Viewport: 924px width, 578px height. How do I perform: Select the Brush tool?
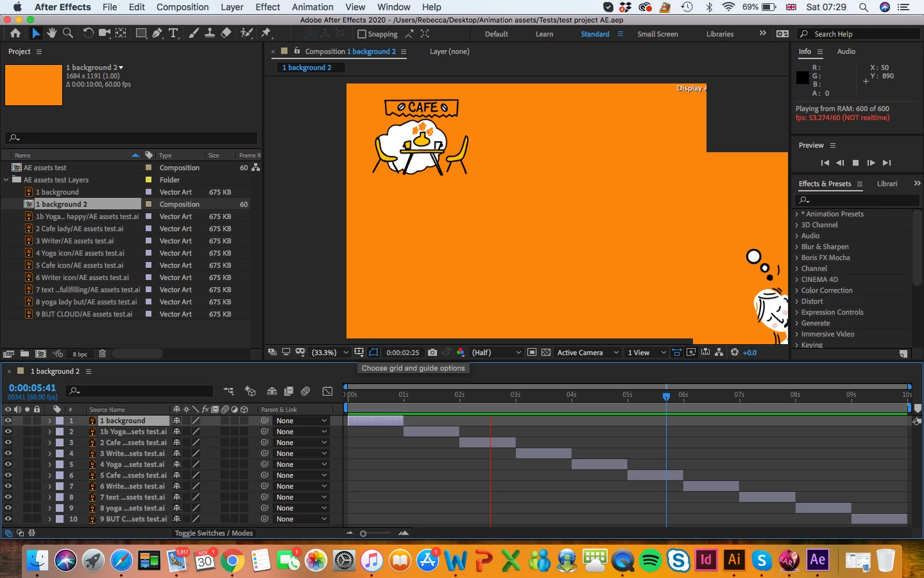[x=194, y=33]
